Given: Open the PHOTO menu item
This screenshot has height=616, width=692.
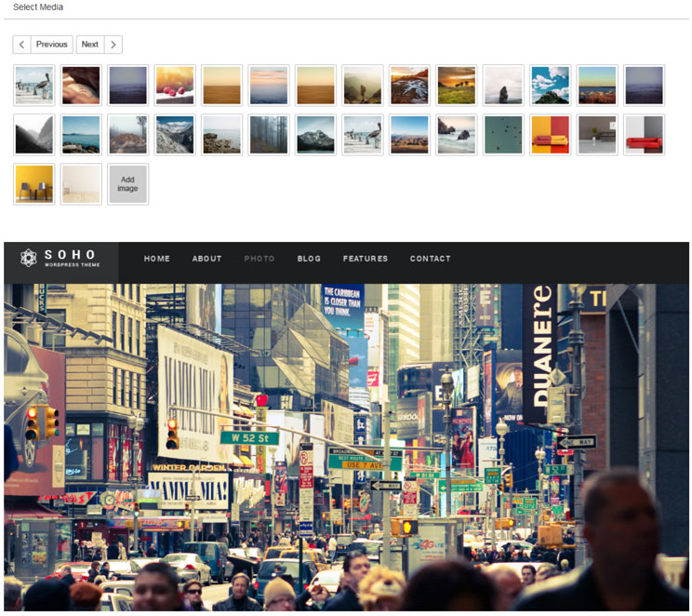Looking at the screenshot, I should pyautogui.click(x=259, y=259).
